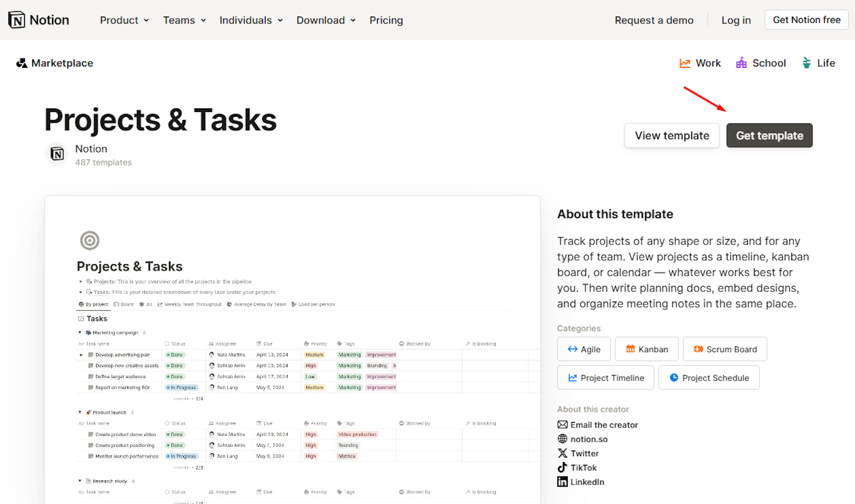Viewport: 855px width, 504px height.
Task: Select the Project Timeline category tag
Action: click(605, 377)
